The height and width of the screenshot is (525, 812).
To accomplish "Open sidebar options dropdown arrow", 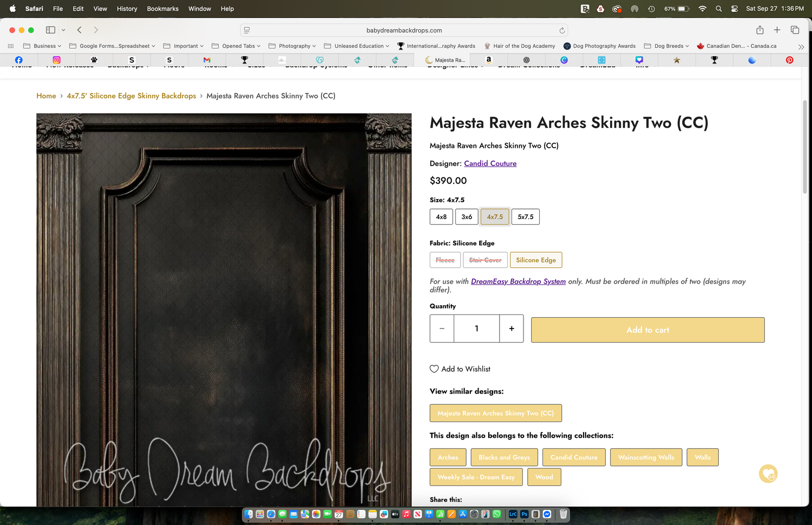I will coord(63,30).
